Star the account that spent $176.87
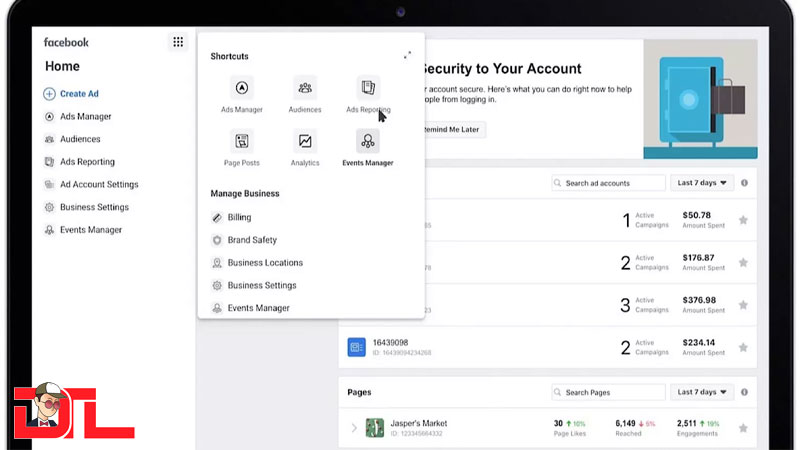 click(x=743, y=262)
